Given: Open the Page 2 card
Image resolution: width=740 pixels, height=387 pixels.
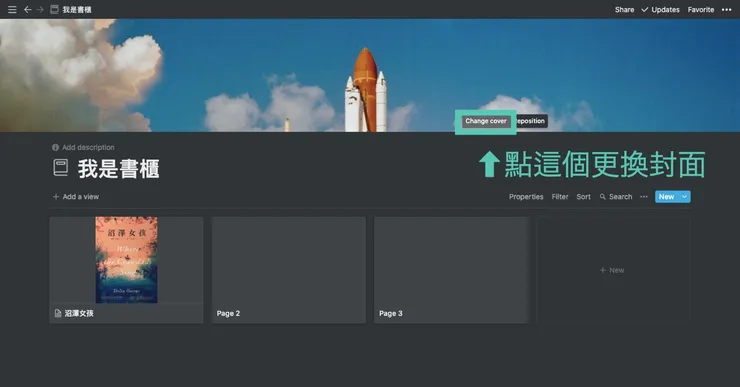Looking at the screenshot, I should pyautogui.click(x=288, y=270).
